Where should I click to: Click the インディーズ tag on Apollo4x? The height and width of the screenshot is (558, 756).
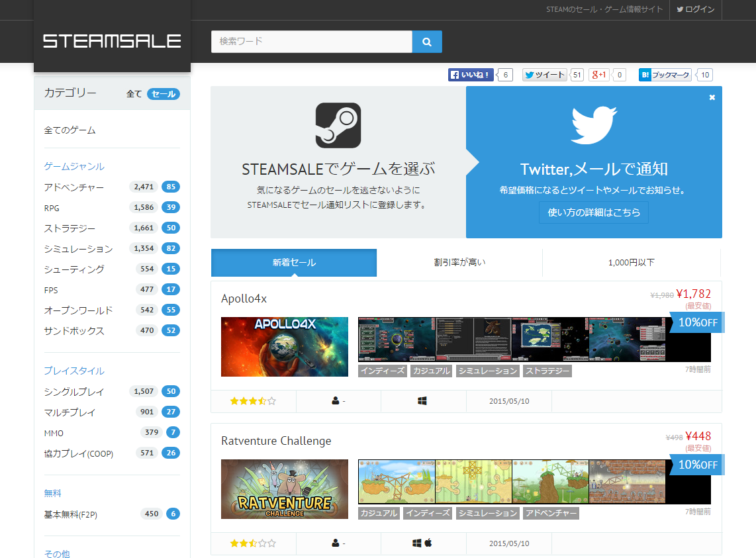point(383,371)
